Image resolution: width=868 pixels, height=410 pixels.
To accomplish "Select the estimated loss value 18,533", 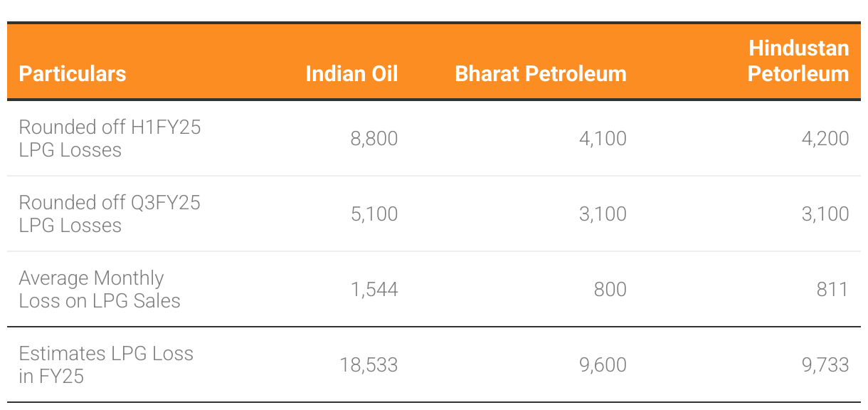I will (369, 365).
